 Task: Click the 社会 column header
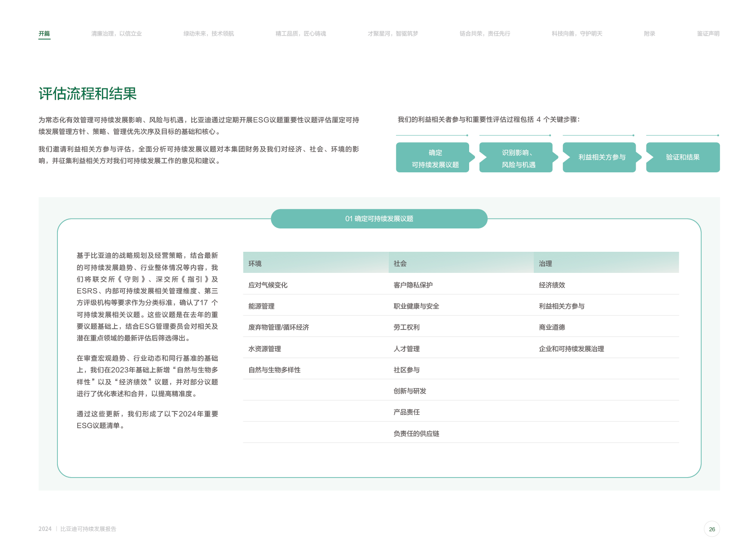(400, 263)
